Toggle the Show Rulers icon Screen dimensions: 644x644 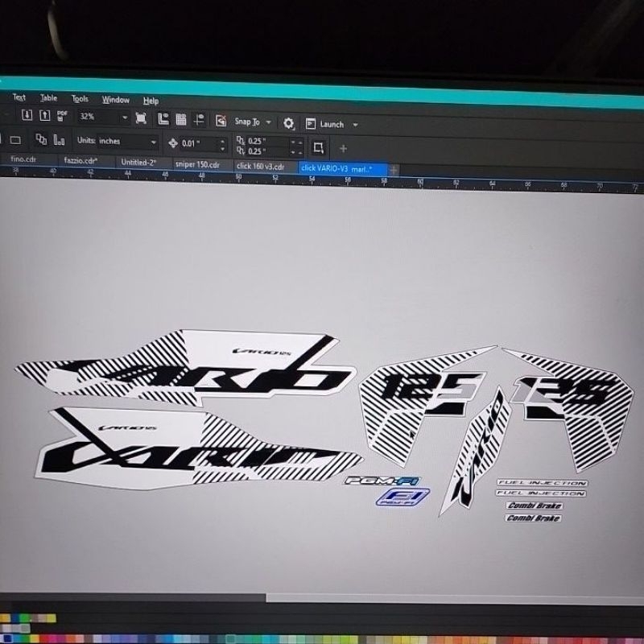click(x=163, y=119)
